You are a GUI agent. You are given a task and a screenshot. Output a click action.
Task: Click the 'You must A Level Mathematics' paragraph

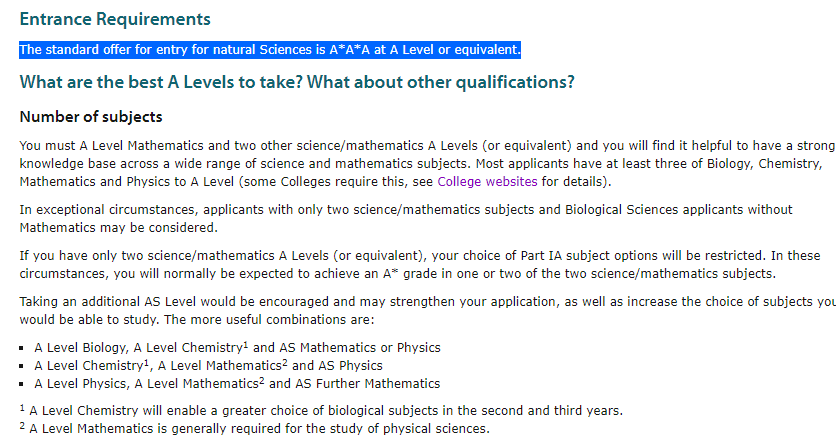tap(428, 164)
